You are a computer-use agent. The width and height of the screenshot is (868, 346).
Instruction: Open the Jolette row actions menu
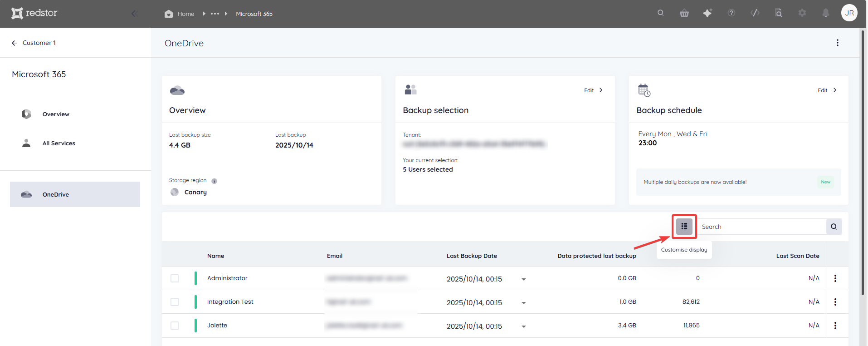835,326
